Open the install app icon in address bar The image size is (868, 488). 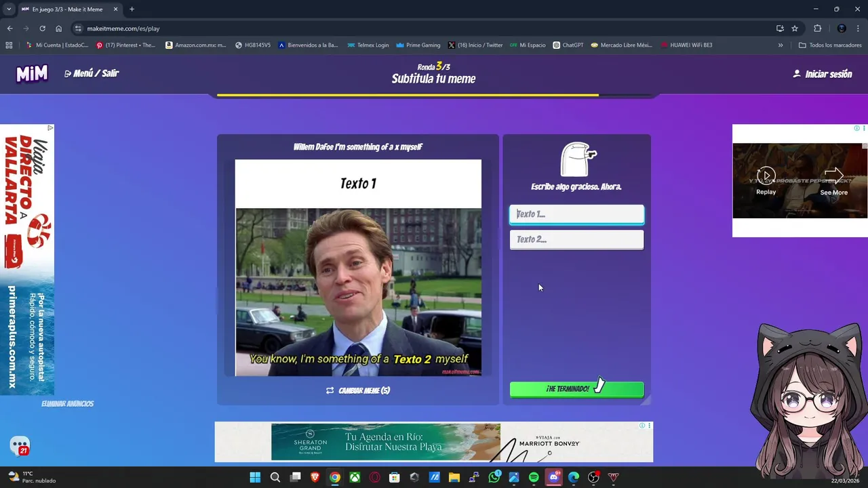click(x=780, y=28)
